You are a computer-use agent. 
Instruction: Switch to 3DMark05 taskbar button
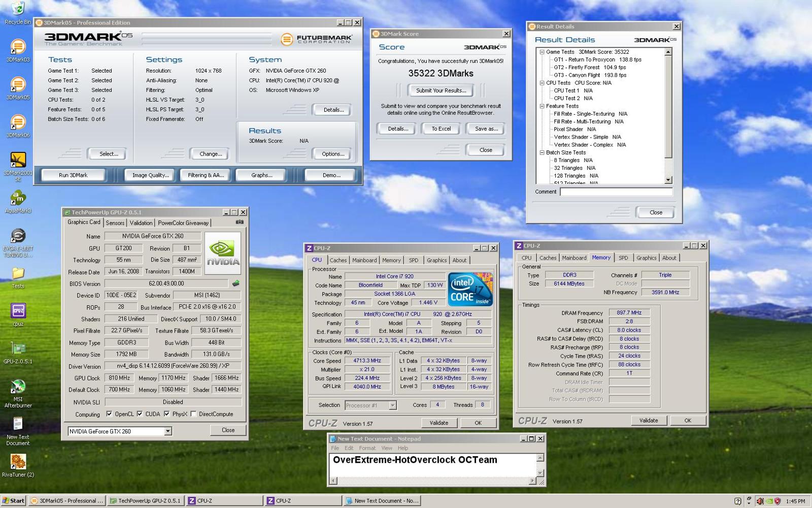[x=66, y=501]
